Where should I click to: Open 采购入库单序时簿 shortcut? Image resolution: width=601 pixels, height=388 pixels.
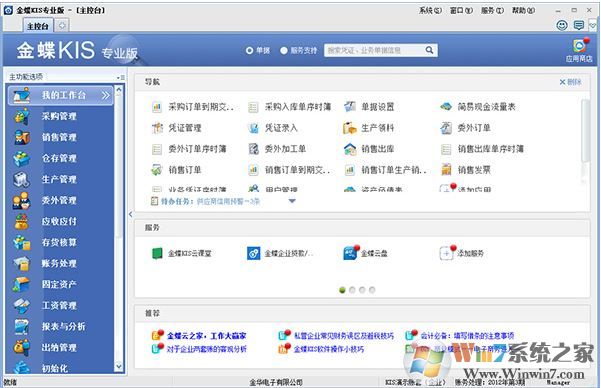[x=290, y=107]
